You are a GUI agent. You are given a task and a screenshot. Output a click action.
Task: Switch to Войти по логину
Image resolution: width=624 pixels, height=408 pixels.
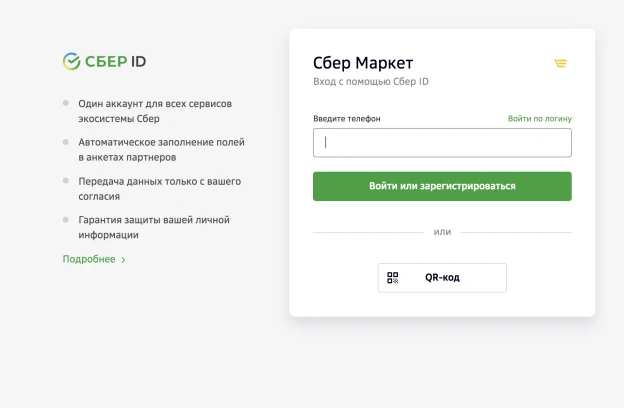coord(540,119)
